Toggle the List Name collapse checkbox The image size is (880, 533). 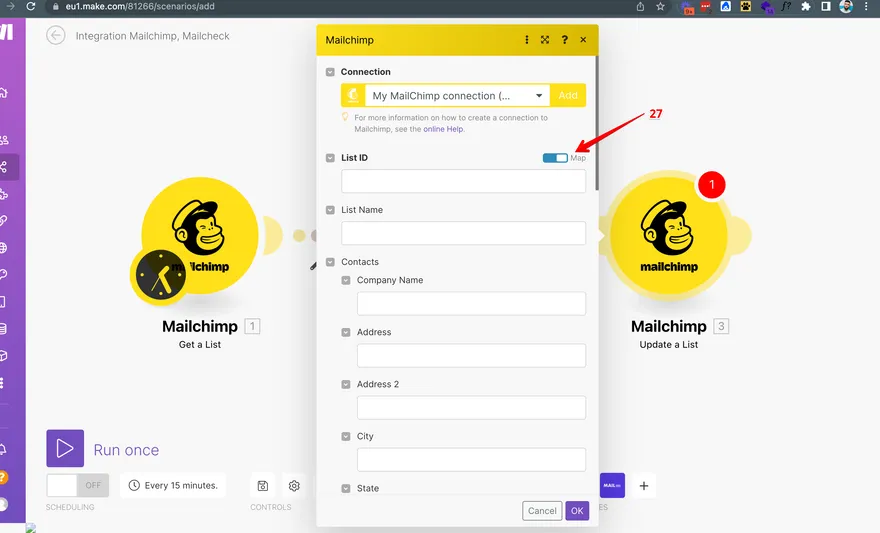pos(330,210)
